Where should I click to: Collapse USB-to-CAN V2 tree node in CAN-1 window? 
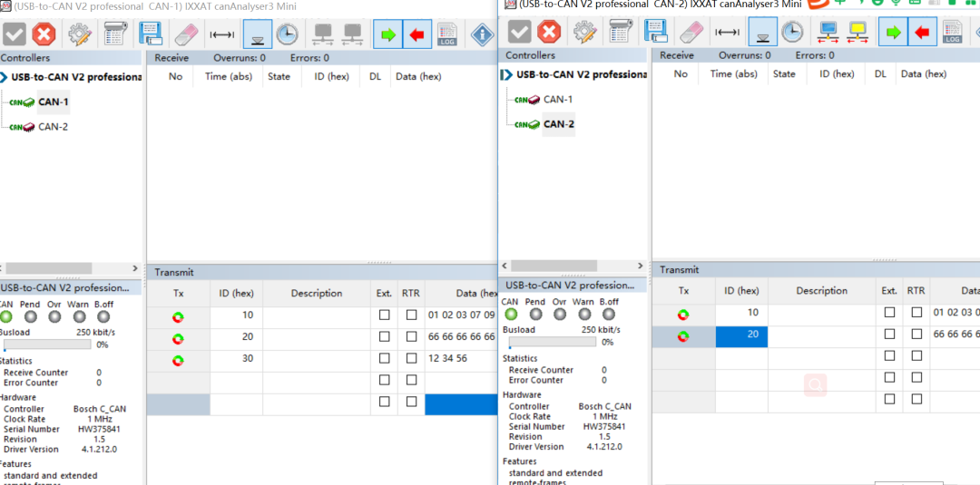click(x=4, y=77)
